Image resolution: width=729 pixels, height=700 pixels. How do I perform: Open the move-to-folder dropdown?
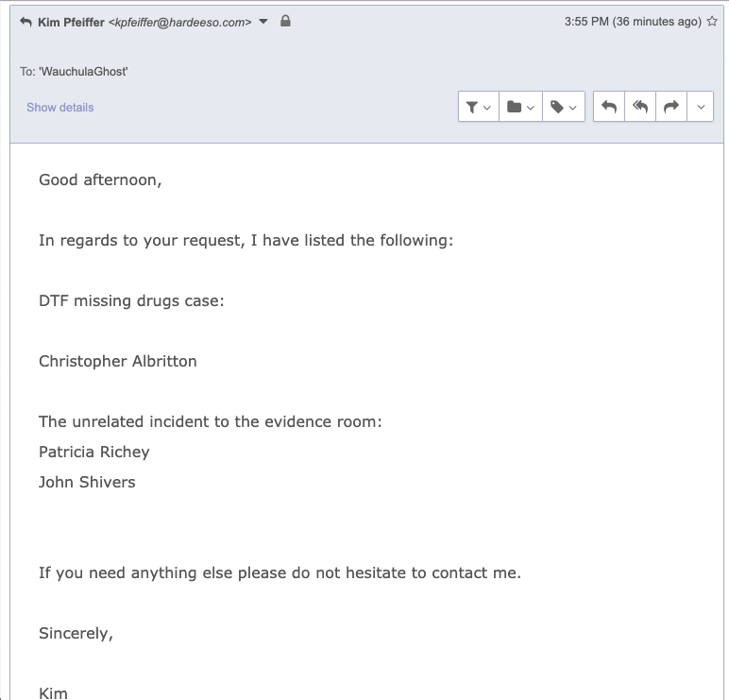(x=520, y=108)
